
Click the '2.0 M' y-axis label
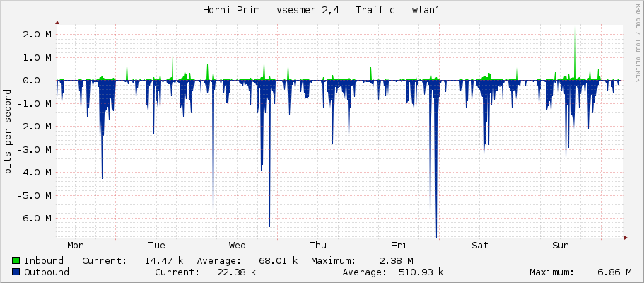[x=37, y=35]
